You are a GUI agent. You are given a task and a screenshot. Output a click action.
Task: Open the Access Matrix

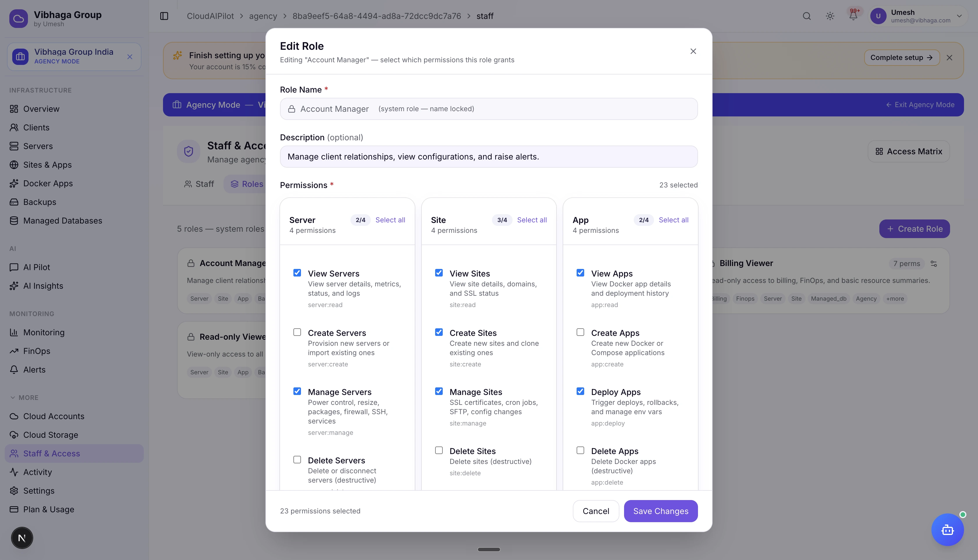[x=908, y=151]
